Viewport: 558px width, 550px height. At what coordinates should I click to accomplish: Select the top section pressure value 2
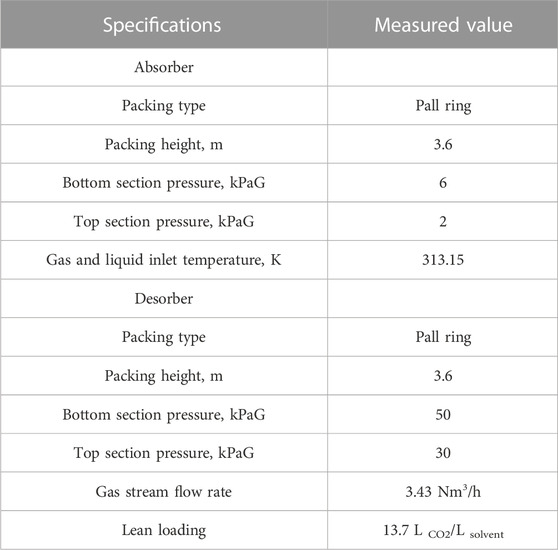click(x=443, y=221)
